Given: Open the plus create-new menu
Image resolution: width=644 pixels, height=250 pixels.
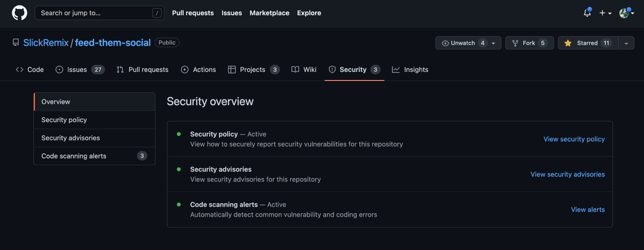Looking at the screenshot, I should [x=605, y=13].
